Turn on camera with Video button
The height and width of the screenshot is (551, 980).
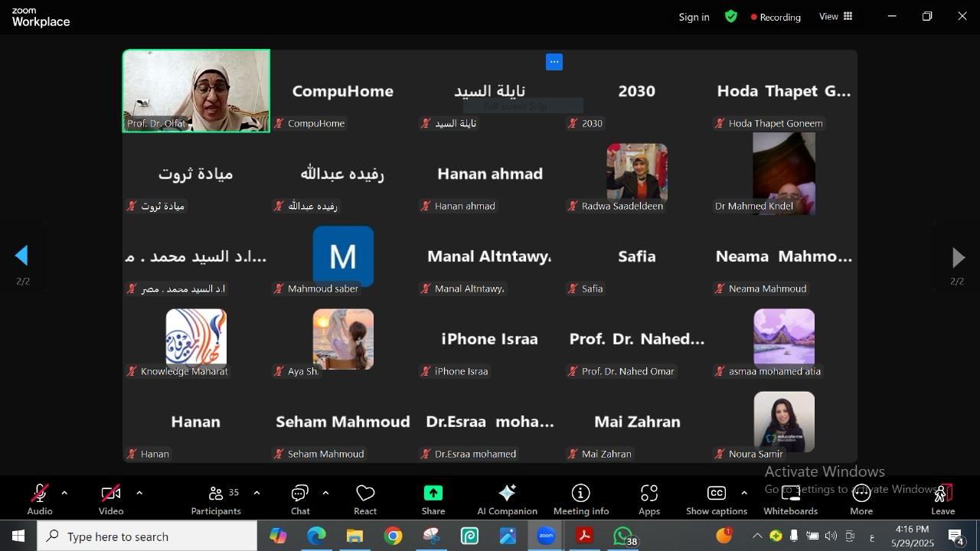coord(111,499)
